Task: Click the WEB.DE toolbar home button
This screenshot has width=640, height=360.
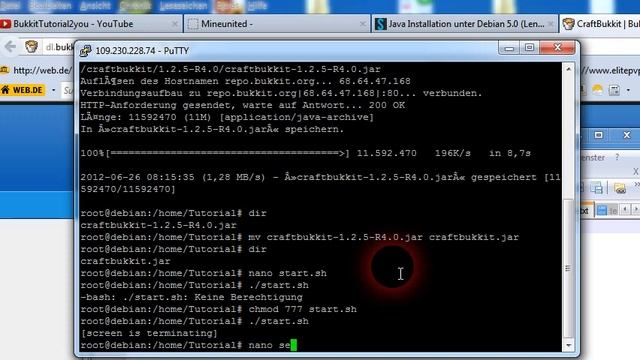Action: point(23,90)
